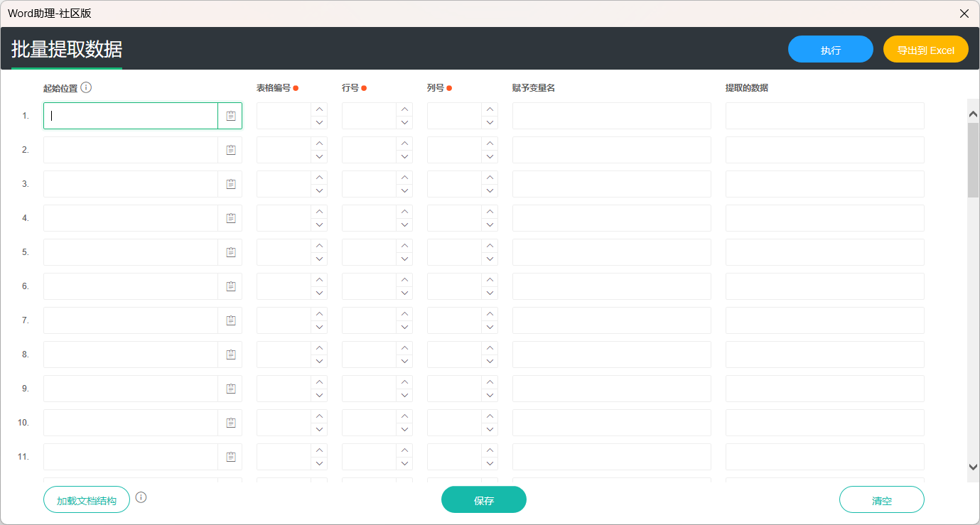Click 批量提取数据 heading tab

(67, 50)
